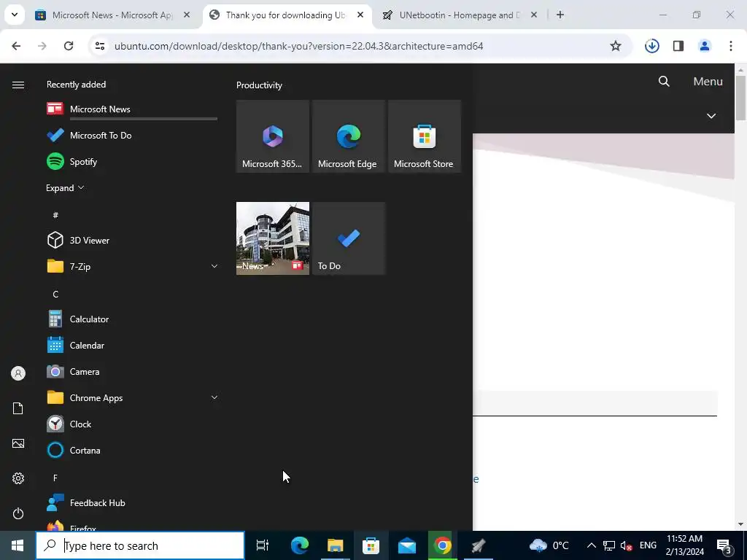Switch to the UNetbootin Homepage tab
Viewport: 747px width, 560px height.
click(x=460, y=15)
